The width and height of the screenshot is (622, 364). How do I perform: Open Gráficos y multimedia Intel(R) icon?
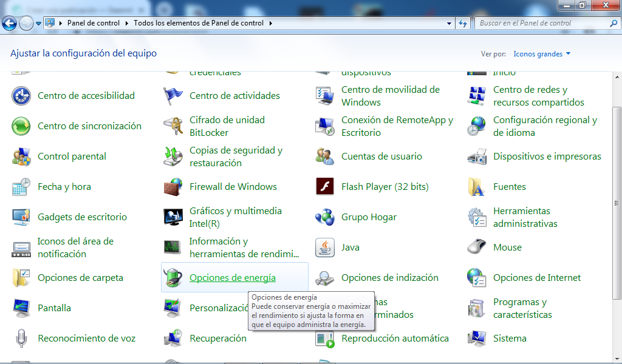pyautogui.click(x=173, y=217)
